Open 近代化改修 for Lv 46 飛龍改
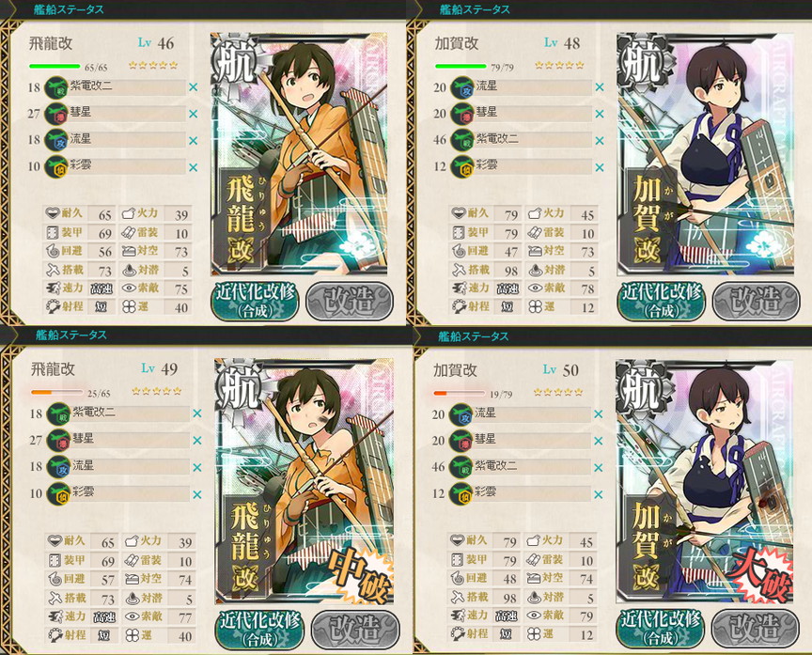Screen dimensions: 812x655 255,301
